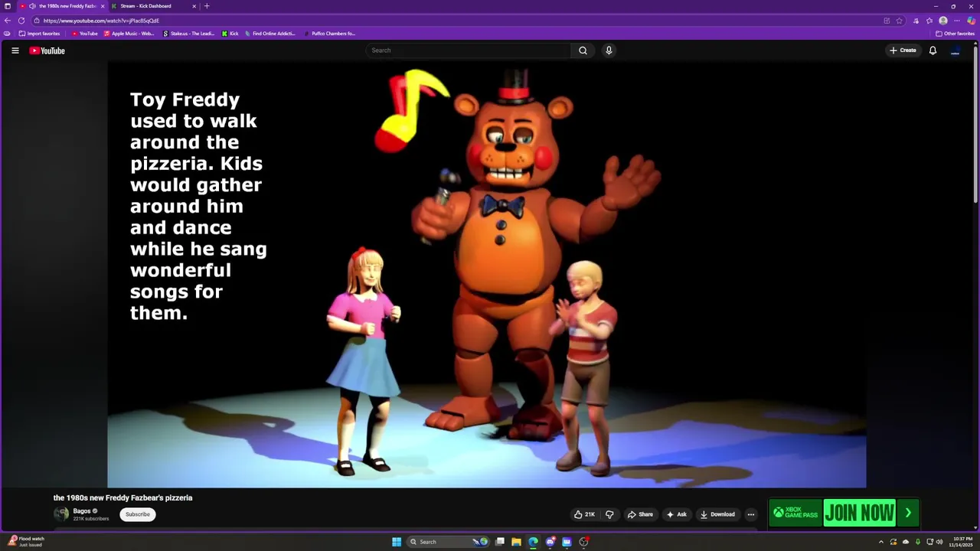The height and width of the screenshot is (551, 980).
Task: Open Find Online Addiction bookmark
Action: coord(269,34)
